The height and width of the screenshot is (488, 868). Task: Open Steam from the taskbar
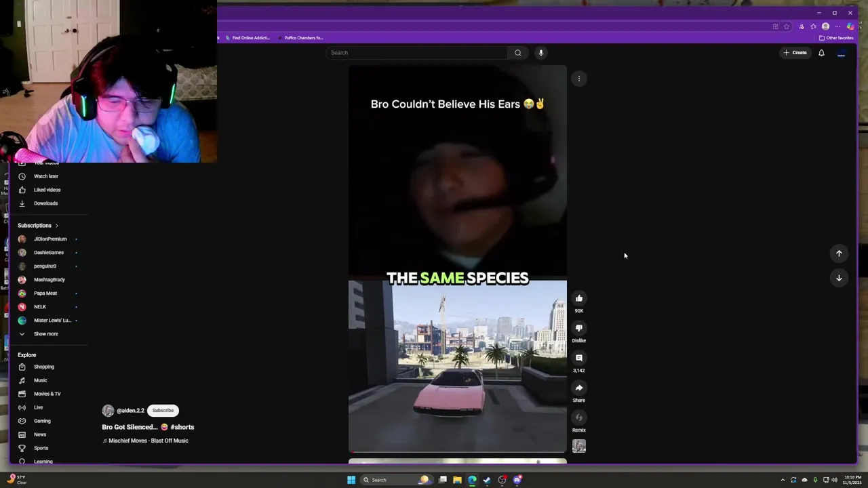(487, 480)
